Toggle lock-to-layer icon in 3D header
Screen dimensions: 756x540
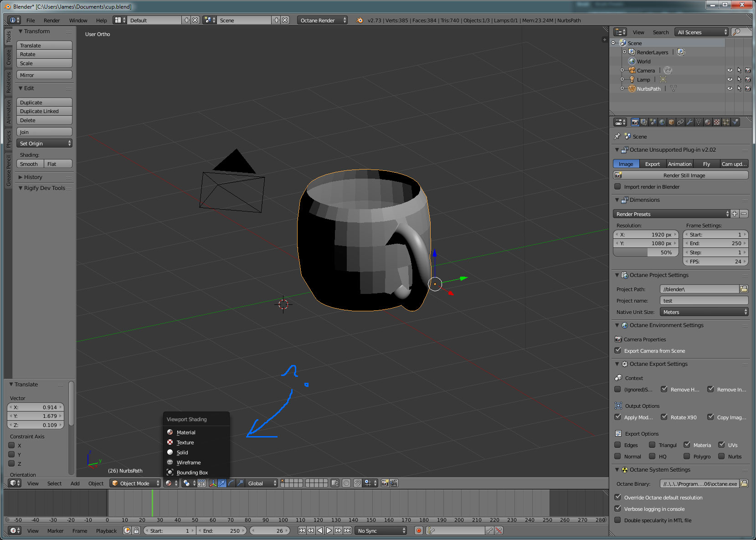click(x=335, y=483)
